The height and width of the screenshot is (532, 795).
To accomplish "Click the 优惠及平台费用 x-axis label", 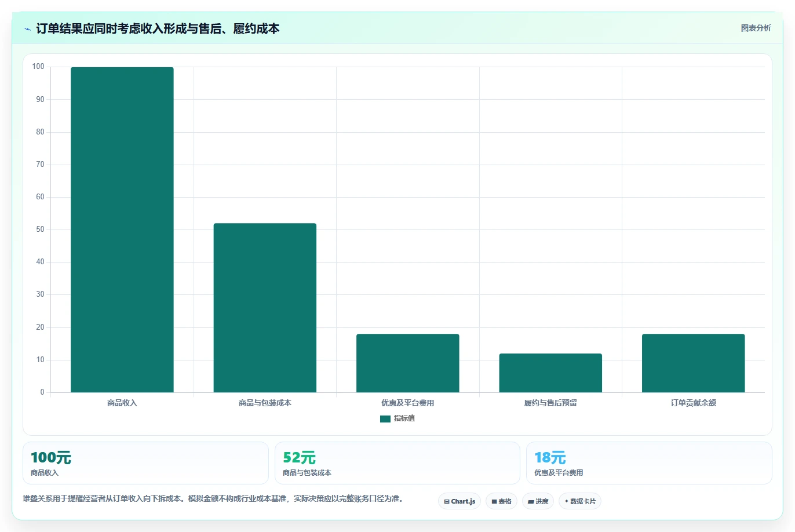I will coord(408,403).
